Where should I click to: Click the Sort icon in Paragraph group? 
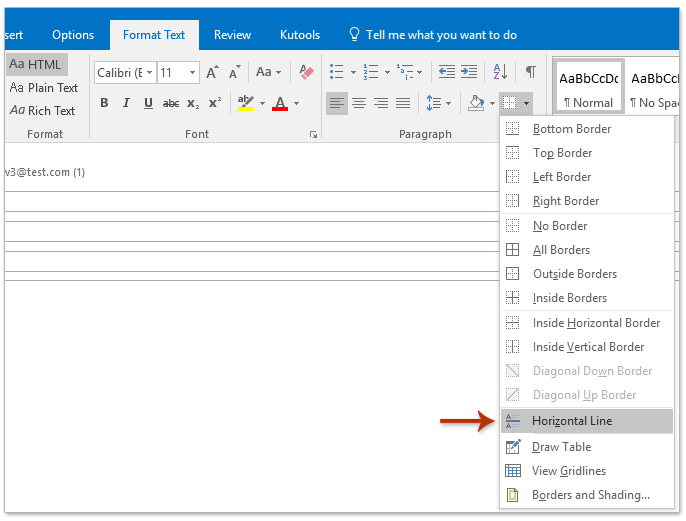(501, 72)
